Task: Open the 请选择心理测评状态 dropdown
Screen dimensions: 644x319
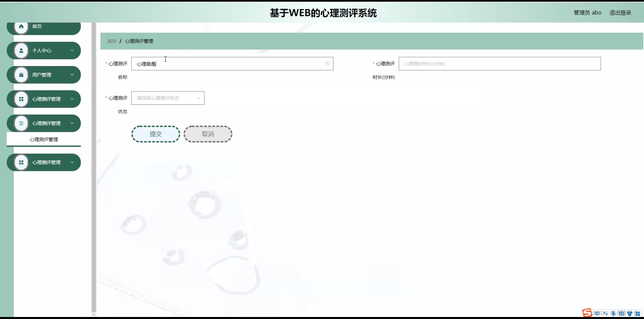Action: click(x=168, y=98)
